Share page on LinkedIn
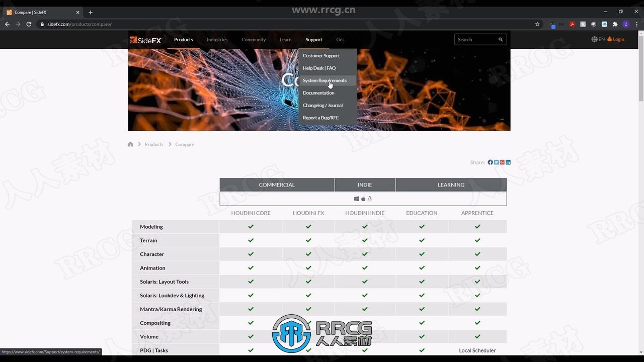The image size is (644, 362). 508,162
